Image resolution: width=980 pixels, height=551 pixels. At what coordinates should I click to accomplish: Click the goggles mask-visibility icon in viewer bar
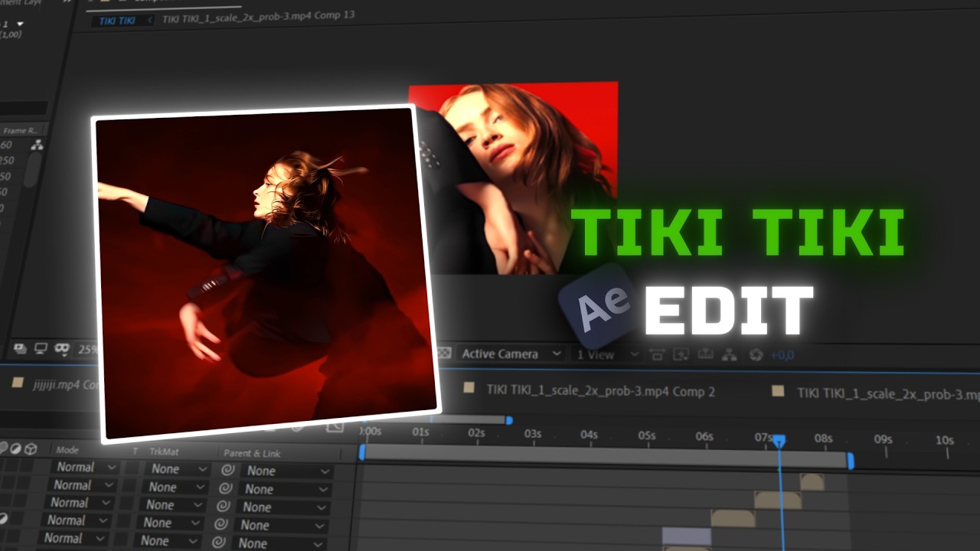point(63,349)
